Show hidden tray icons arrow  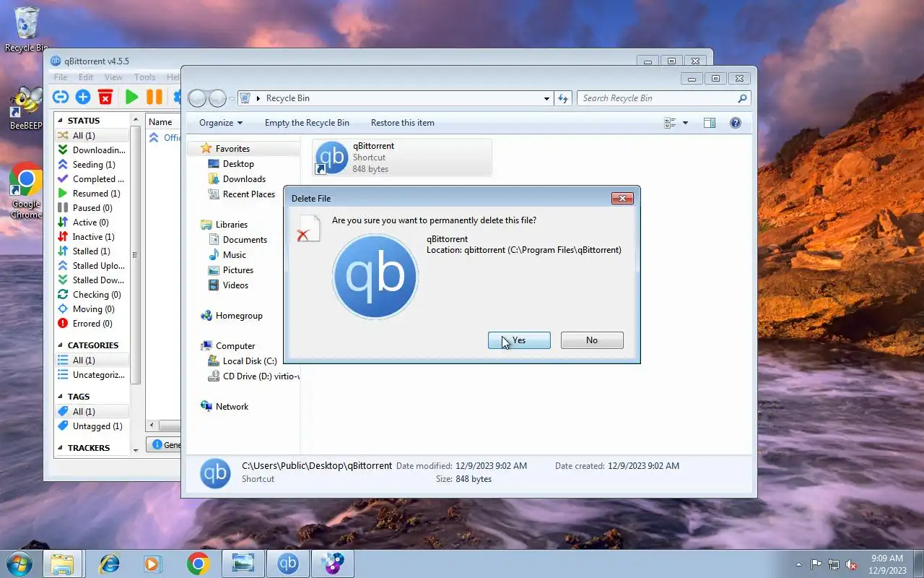(x=798, y=564)
